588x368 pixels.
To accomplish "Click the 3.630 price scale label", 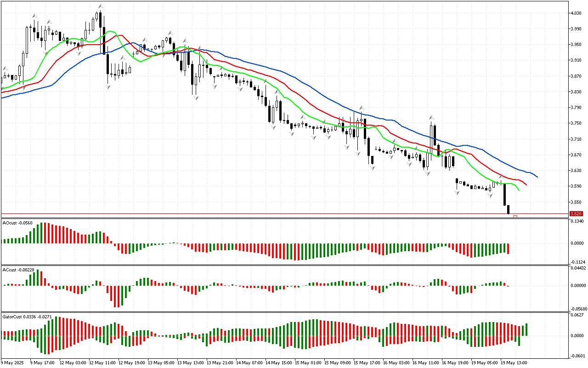I will (576, 170).
